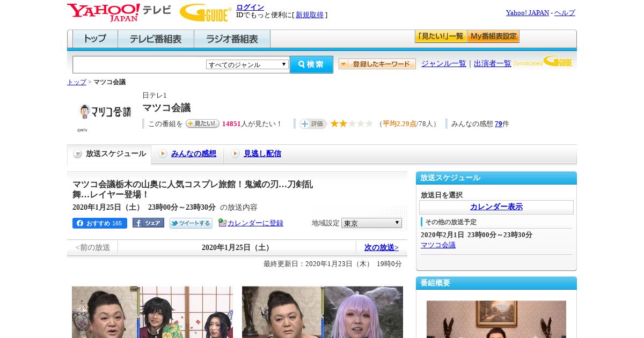Click the カレンダー表示 link in sidebar
This screenshot has height=338, width=644.
(496, 207)
